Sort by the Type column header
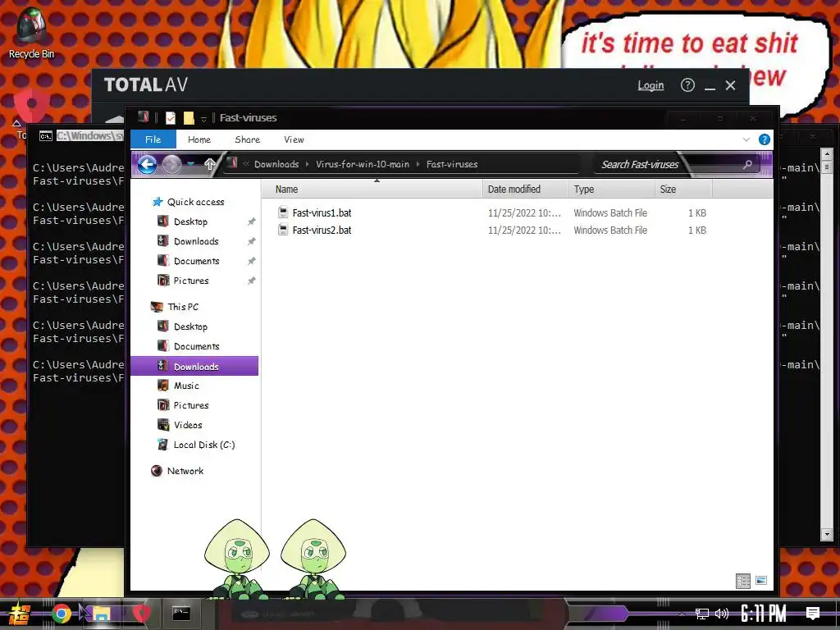Viewport: 840px width, 630px height. 611,189
